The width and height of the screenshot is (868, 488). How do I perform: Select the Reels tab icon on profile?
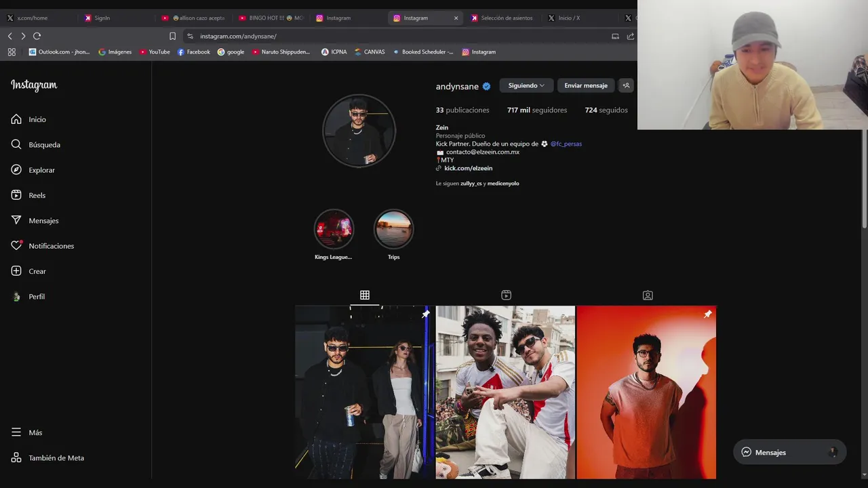coord(506,295)
